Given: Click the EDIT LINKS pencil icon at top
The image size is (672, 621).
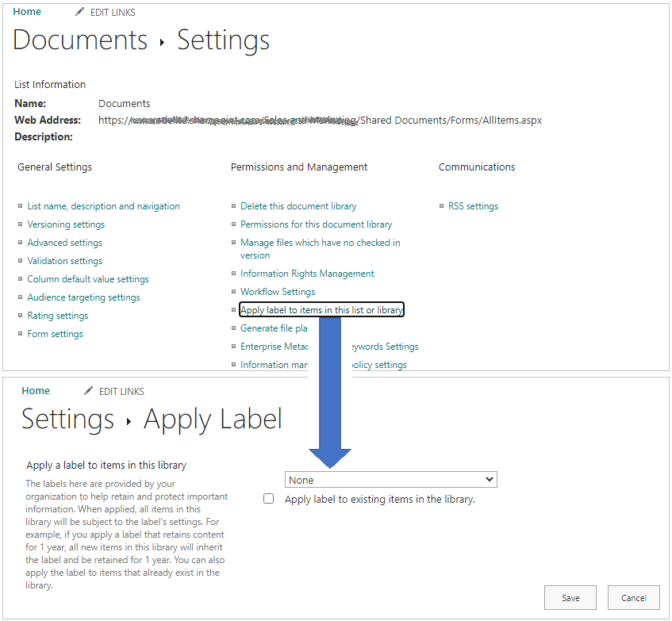Looking at the screenshot, I should [77, 11].
